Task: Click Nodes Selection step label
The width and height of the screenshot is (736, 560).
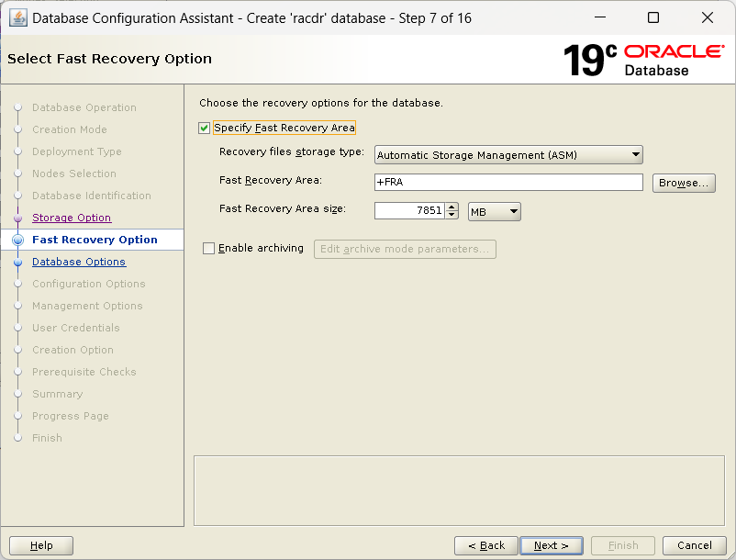Action: (x=74, y=174)
